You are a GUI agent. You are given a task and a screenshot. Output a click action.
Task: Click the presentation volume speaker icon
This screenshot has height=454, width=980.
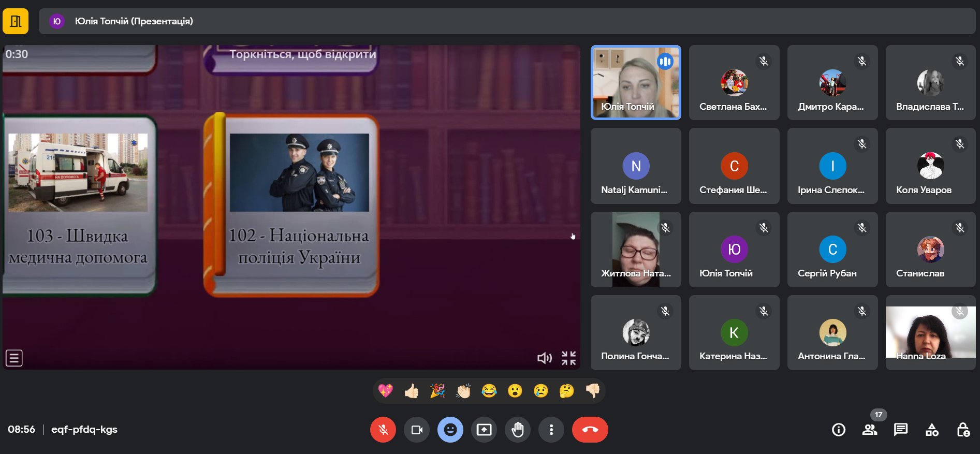pos(544,358)
